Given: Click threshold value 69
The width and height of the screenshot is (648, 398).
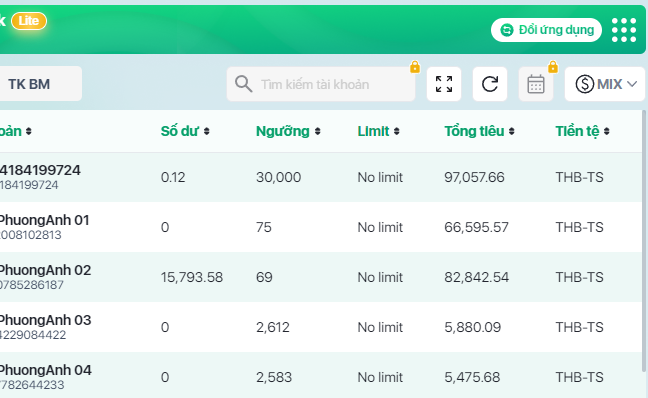Looking at the screenshot, I should pos(264,277).
